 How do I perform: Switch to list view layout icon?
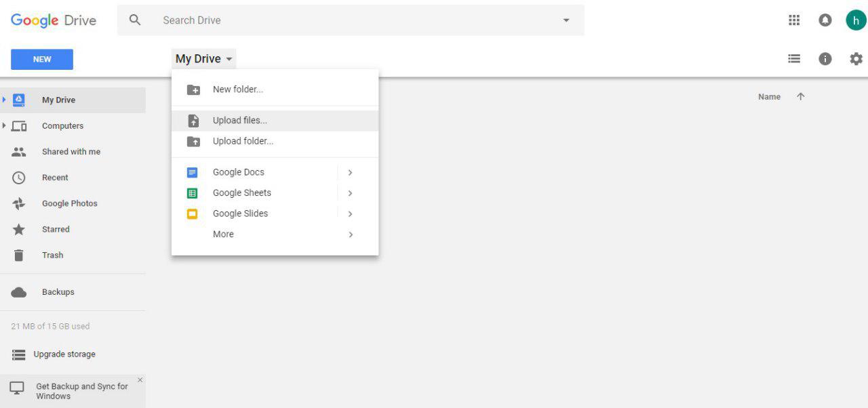point(794,59)
